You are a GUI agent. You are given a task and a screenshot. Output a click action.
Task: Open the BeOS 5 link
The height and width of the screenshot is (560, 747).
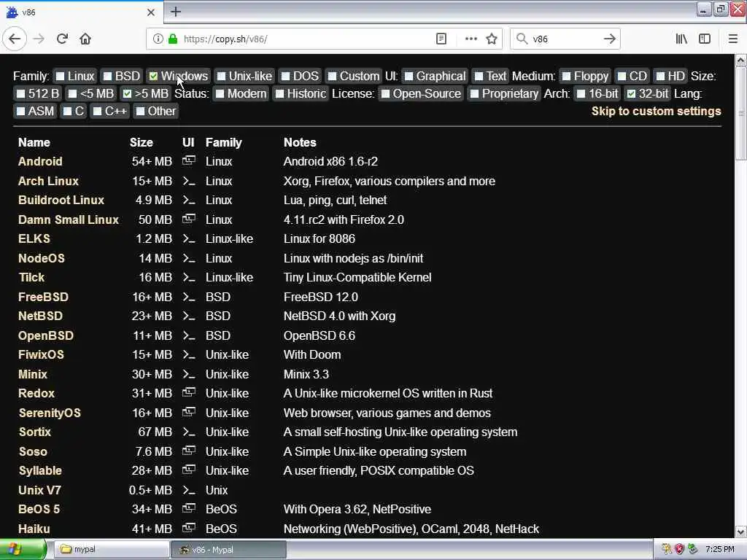coord(39,509)
